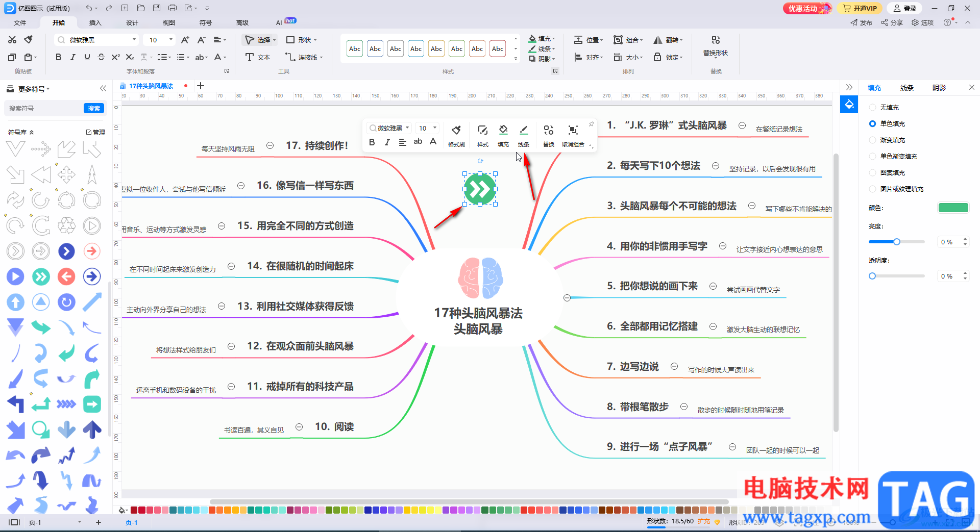This screenshot has width=980, height=532.
Task: Click the Print icon in the title bar
Action: click(x=173, y=8)
